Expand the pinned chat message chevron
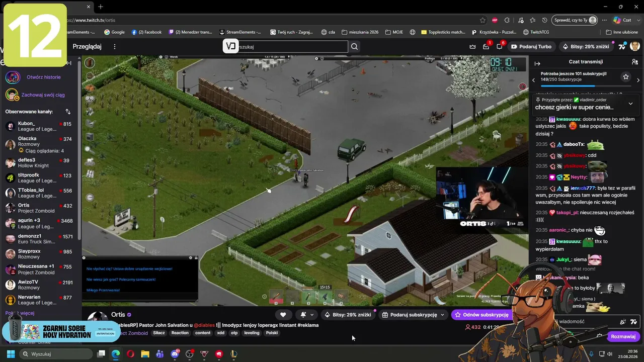Viewport: 644px width, 362px height. (630, 104)
